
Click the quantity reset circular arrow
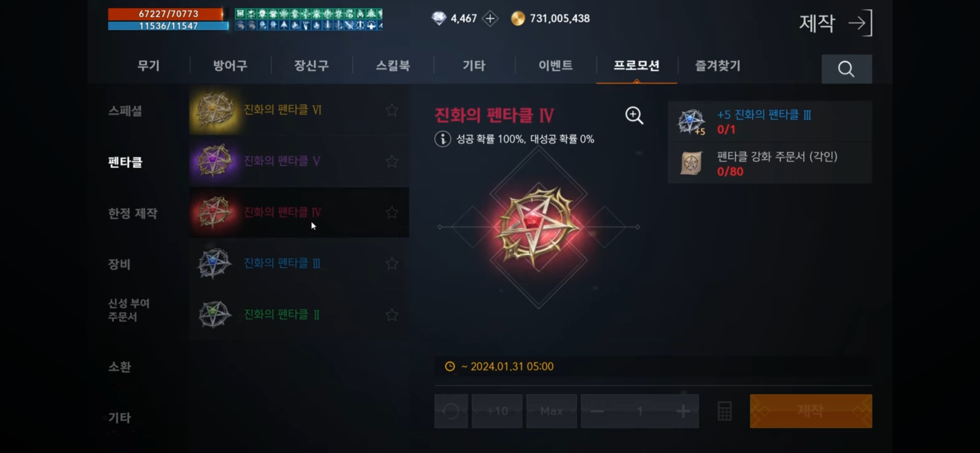451,411
